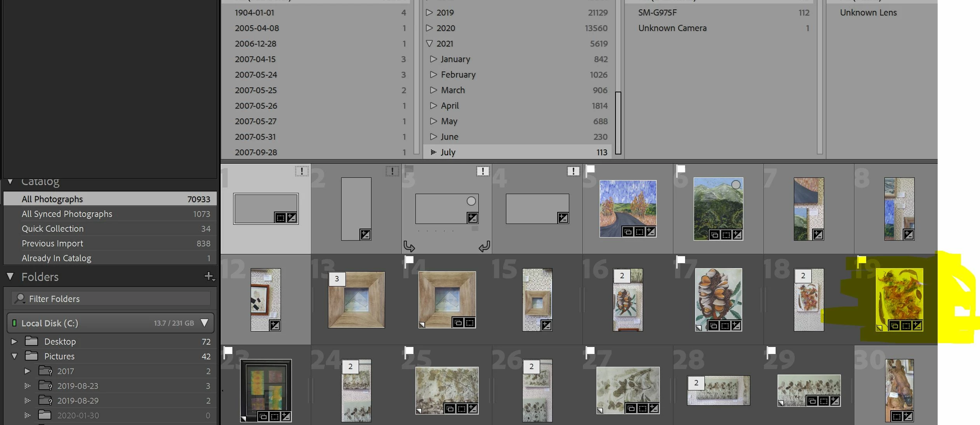Click missing-photo exclamation badge on thumbnail 1
Viewport: 980px width, 425px height.
pos(302,171)
